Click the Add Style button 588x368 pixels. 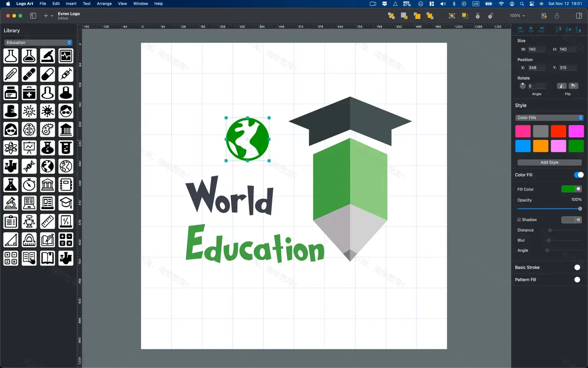coord(549,162)
